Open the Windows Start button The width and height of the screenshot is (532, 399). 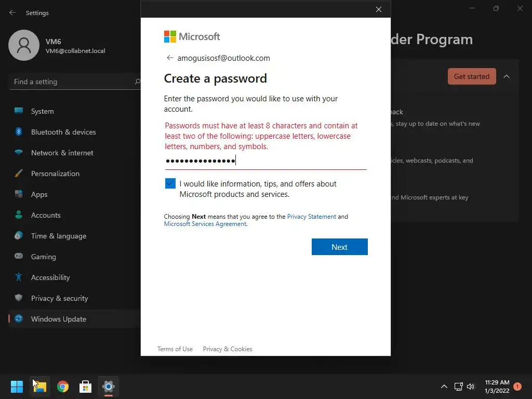pyautogui.click(x=17, y=387)
